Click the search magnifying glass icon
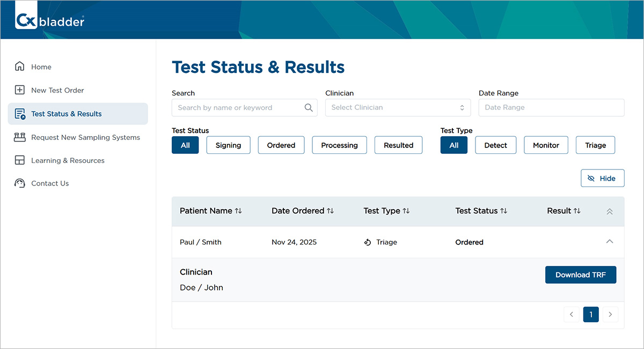Screen dimensions: 644x349 (309, 108)
